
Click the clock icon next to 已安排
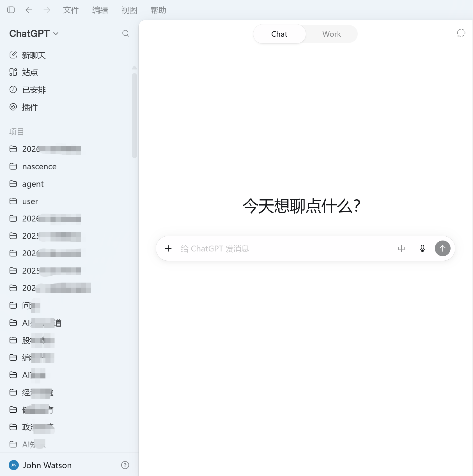point(13,89)
